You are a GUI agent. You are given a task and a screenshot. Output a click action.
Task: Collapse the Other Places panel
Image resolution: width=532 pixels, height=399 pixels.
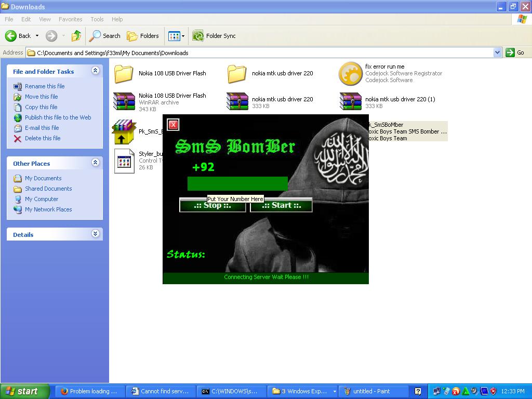click(x=96, y=163)
